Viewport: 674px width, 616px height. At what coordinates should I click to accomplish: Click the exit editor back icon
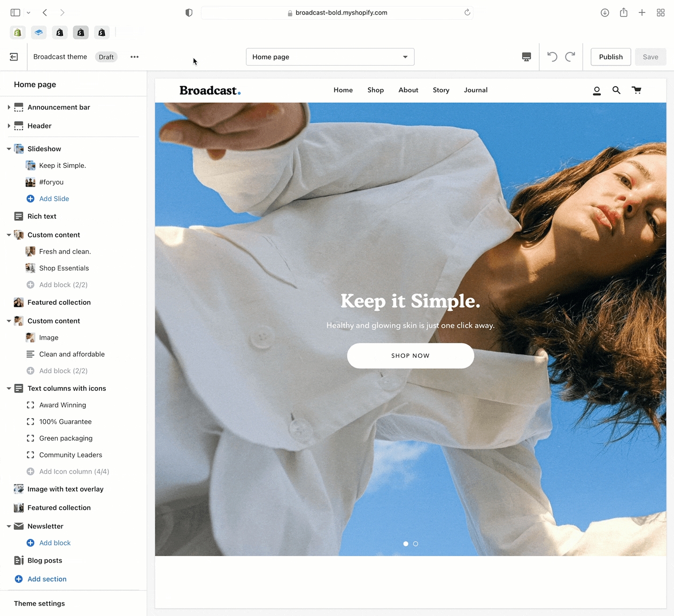pos(14,57)
